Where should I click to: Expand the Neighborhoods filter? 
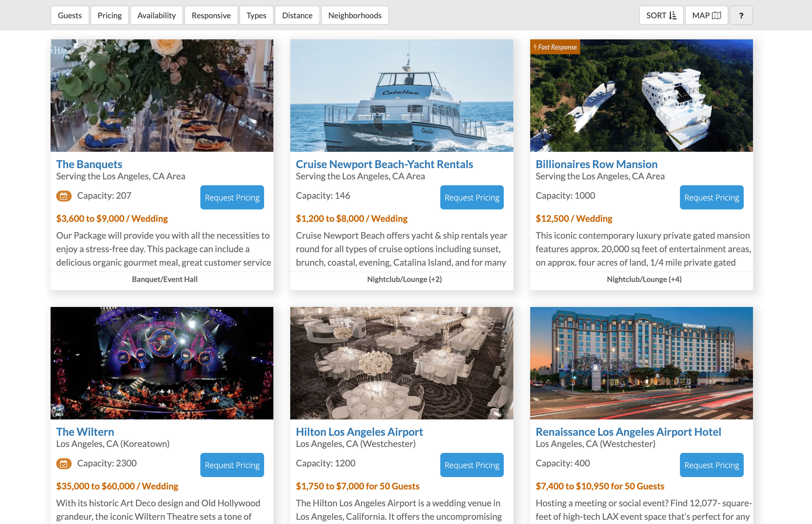[354, 15]
